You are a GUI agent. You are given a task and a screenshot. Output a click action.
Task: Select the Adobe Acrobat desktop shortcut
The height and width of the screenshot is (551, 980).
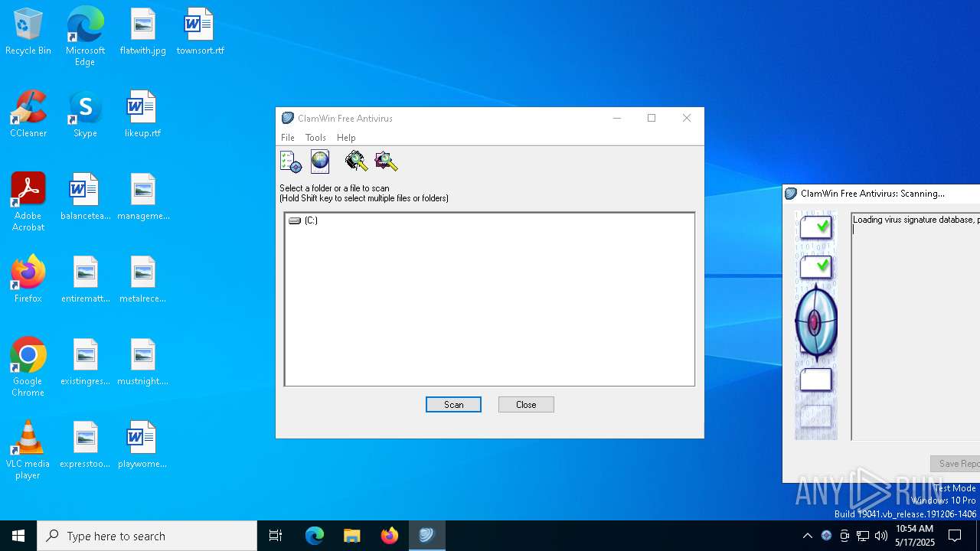(28, 203)
